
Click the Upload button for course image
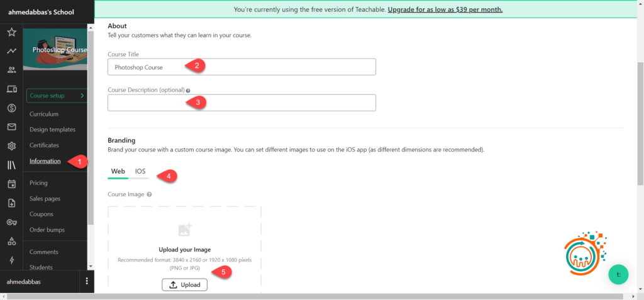pyautogui.click(x=184, y=285)
